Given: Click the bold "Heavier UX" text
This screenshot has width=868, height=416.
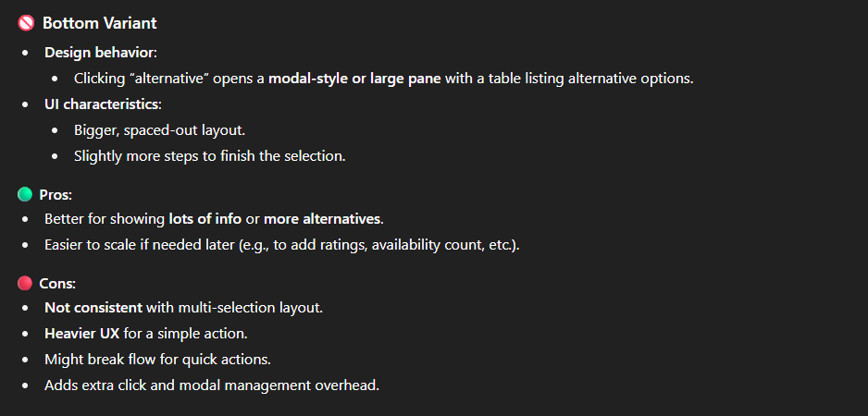Looking at the screenshot, I should (81, 334).
